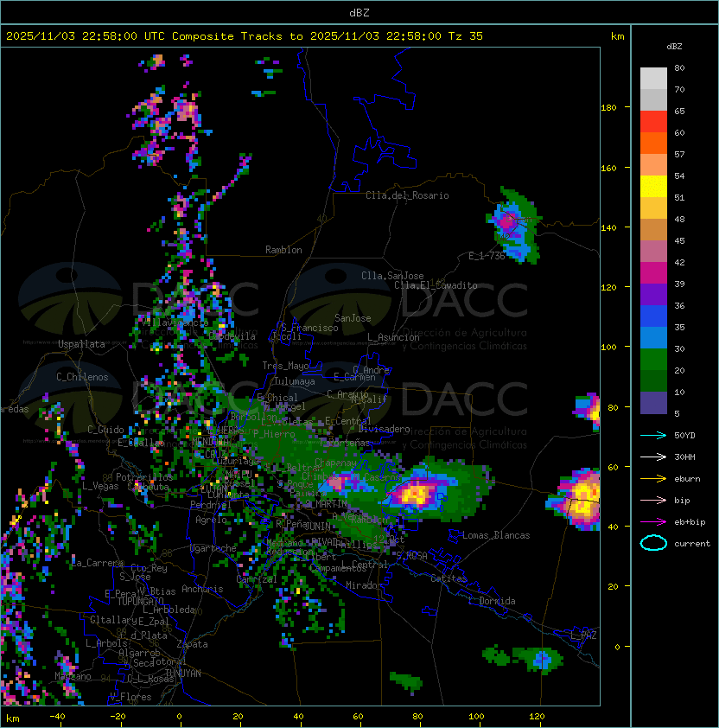Click the 'Divisadero' map label
This screenshot has height=728, width=719.
tap(384, 429)
